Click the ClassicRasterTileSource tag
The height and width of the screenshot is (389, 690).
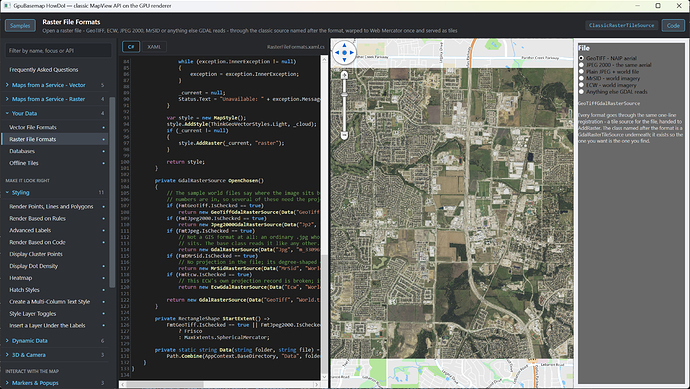tap(621, 26)
